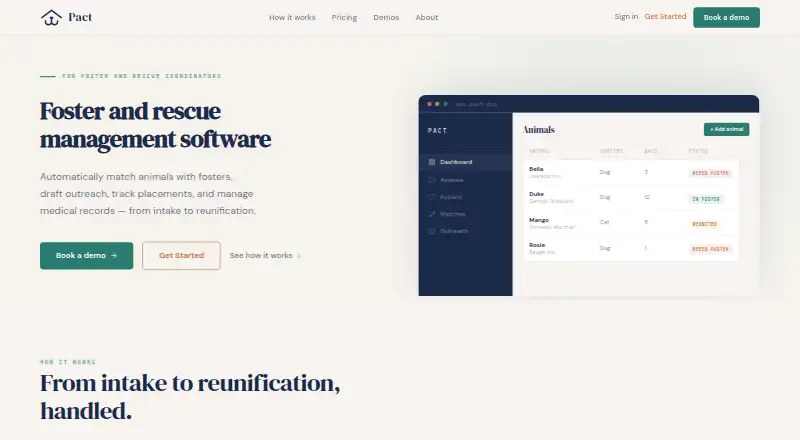Screen dimensions: 800x440
Task: Click the yellow window dot in the mockup
Action: (x=437, y=104)
